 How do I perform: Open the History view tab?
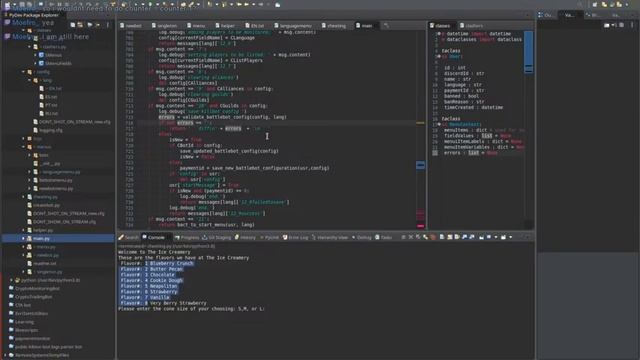coord(245,237)
